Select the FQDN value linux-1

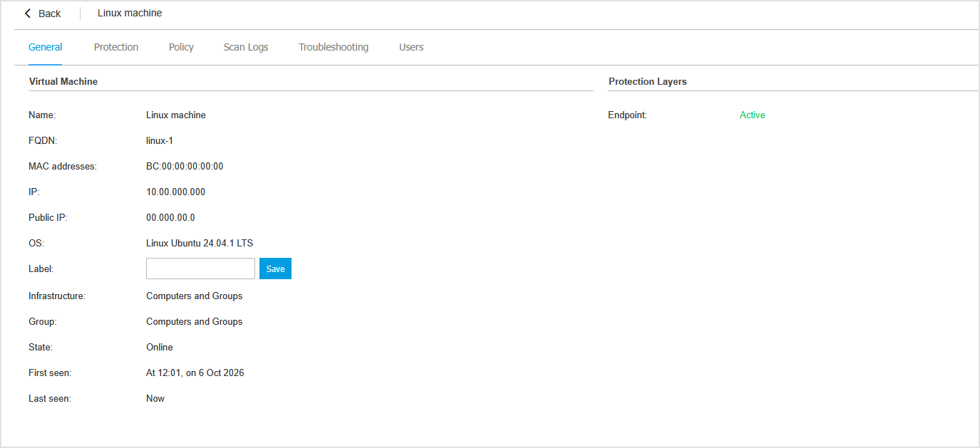point(160,140)
